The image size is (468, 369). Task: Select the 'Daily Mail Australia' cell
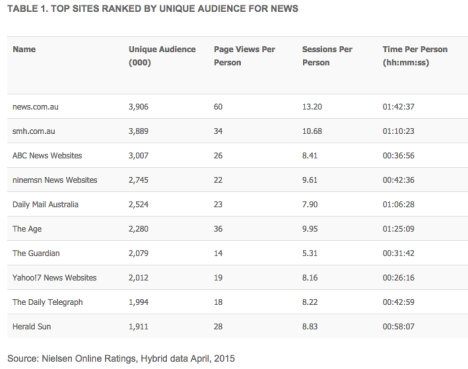45,205
